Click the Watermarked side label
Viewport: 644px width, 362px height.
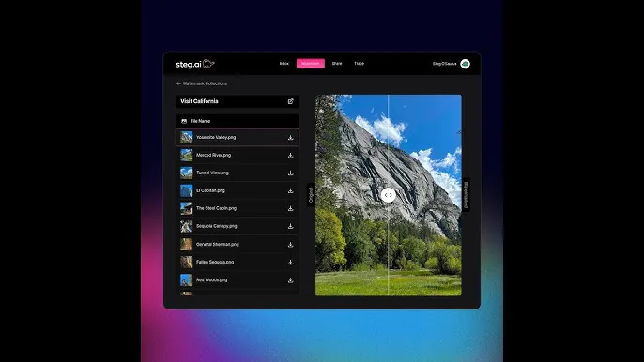[466, 194]
